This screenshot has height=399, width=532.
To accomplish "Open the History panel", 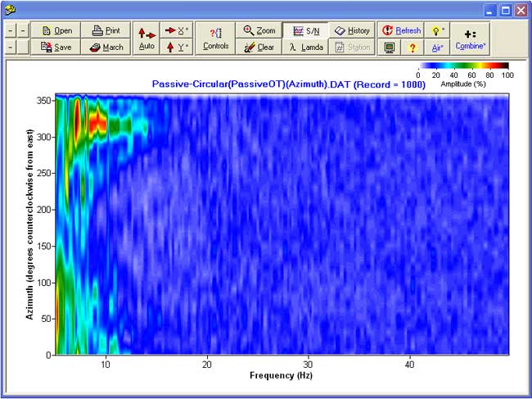I will tap(352, 30).
